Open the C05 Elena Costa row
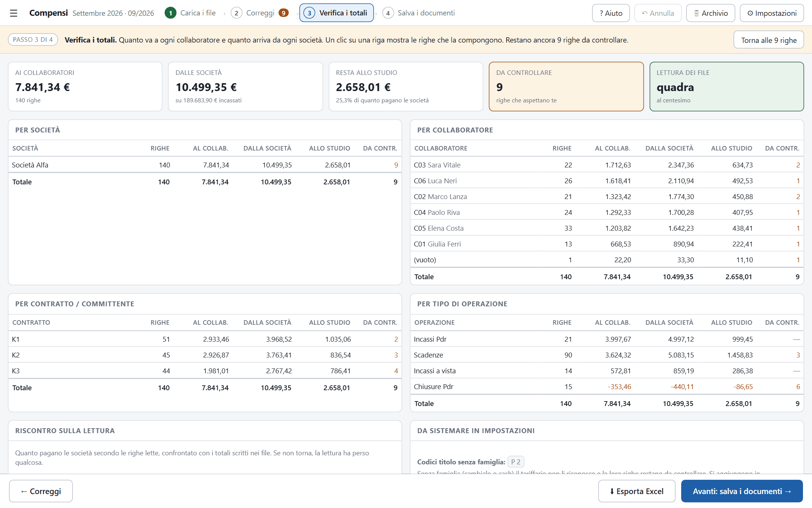The image size is (812, 508). 607,228
